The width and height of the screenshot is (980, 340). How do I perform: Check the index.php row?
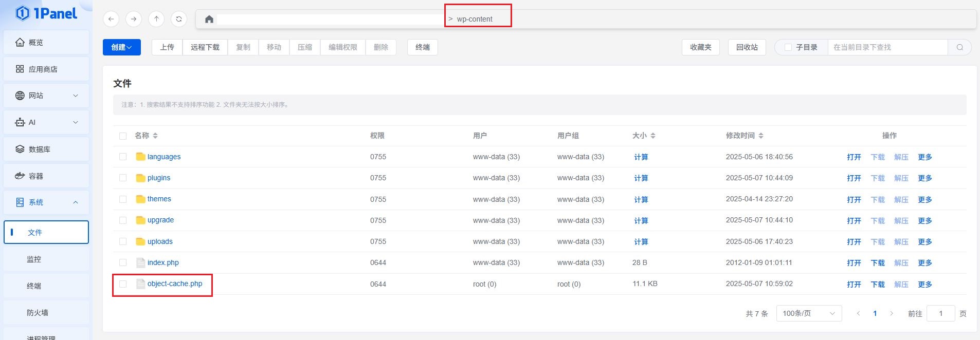click(x=123, y=262)
